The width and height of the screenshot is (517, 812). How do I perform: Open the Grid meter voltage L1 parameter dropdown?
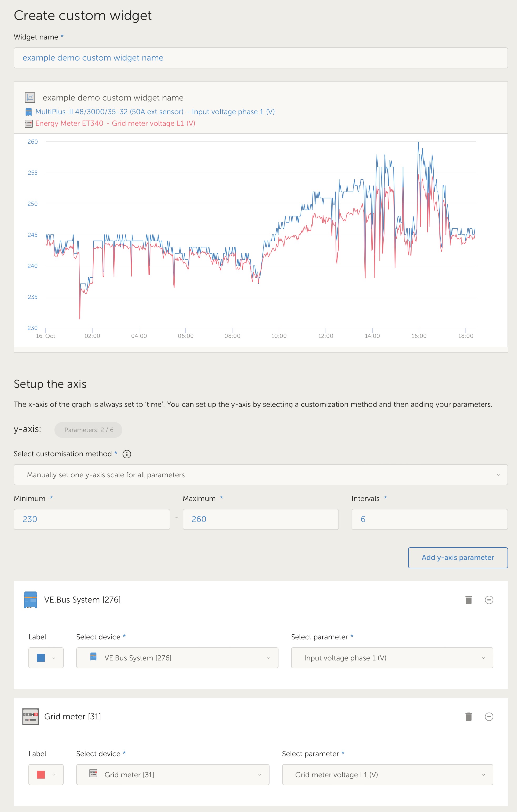click(x=387, y=775)
